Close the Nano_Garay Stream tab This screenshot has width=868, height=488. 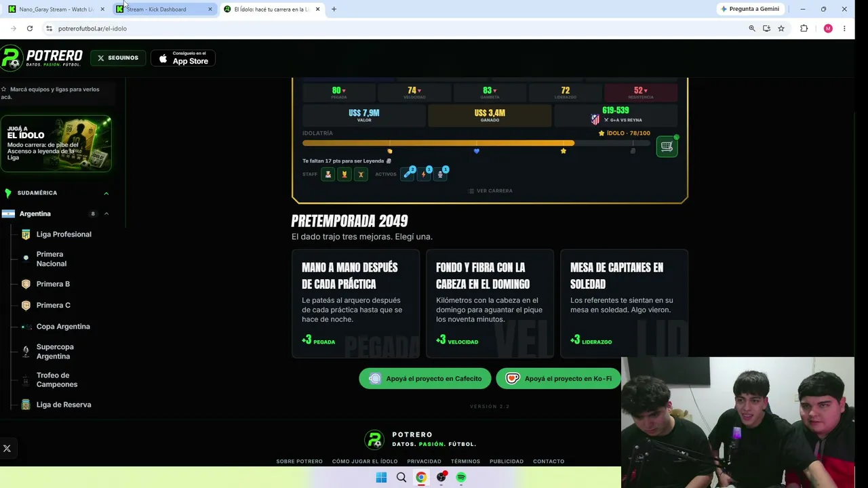[x=102, y=9]
